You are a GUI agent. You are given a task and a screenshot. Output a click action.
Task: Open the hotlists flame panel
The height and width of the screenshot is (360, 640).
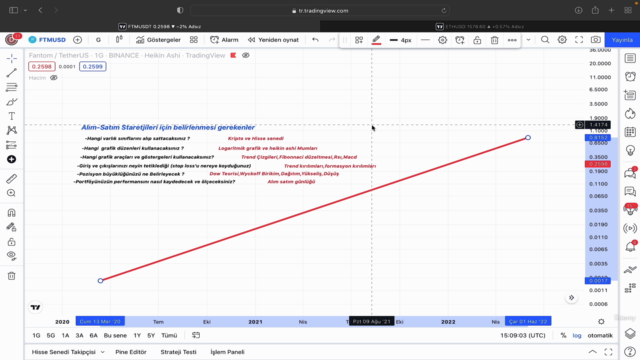630,113
